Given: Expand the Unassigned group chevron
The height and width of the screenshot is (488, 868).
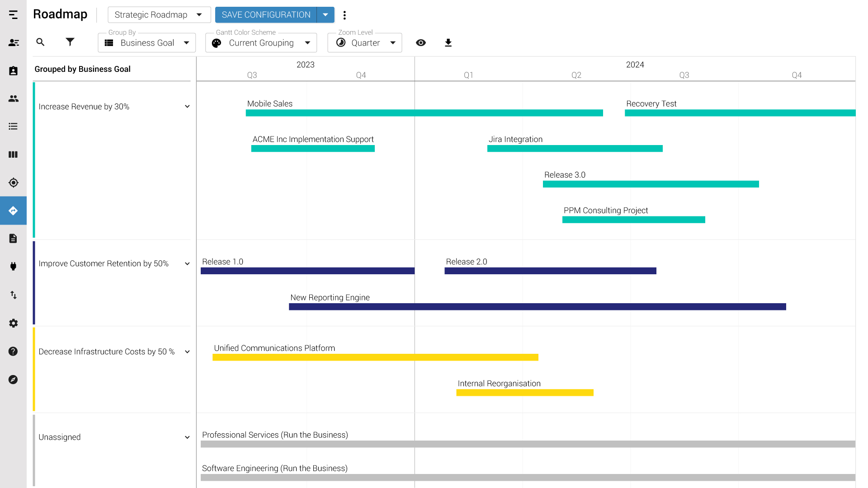Looking at the screenshot, I should tap(187, 437).
